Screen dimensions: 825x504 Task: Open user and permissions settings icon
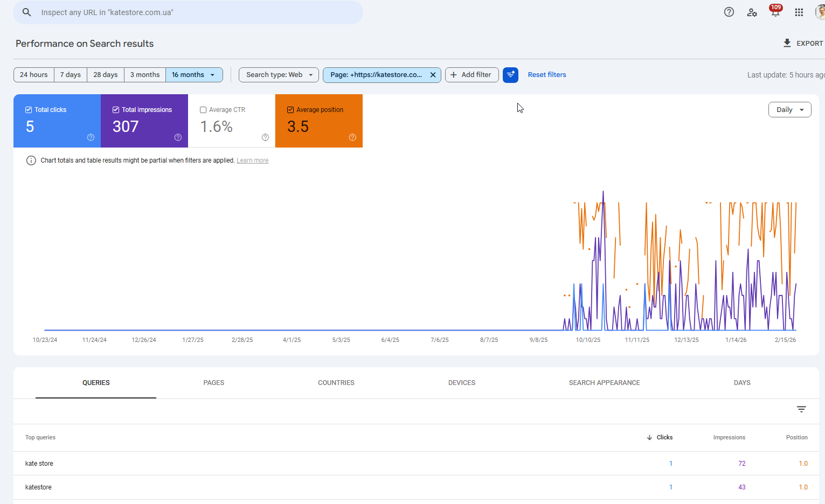752,12
